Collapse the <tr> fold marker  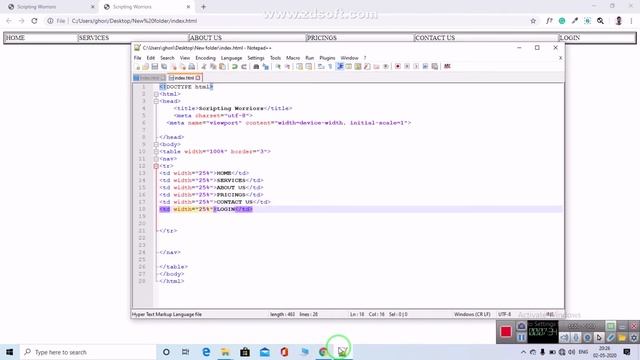[156, 166]
